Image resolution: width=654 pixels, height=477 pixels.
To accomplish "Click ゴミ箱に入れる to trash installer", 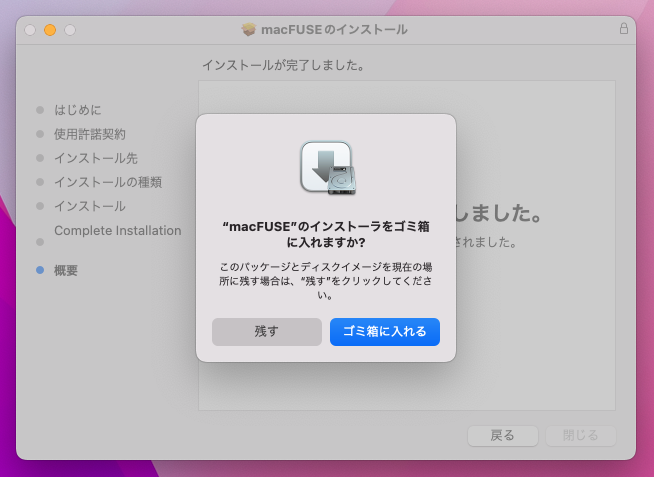I will 384,331.
